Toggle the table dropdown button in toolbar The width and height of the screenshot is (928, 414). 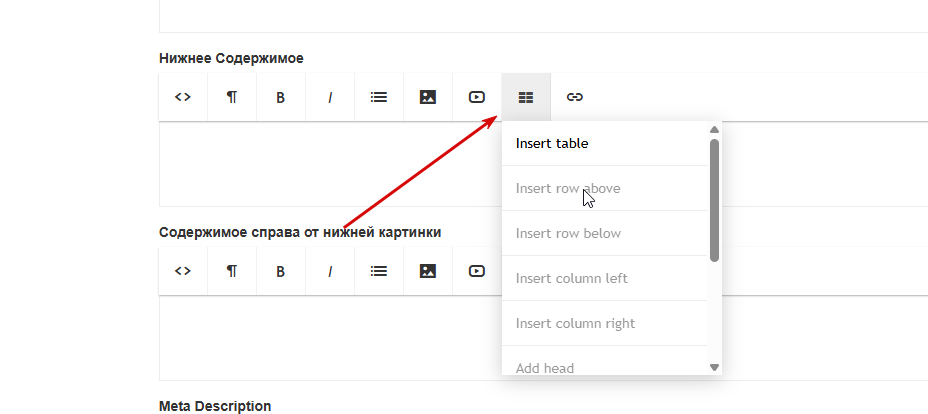click(x=526, y=97)
